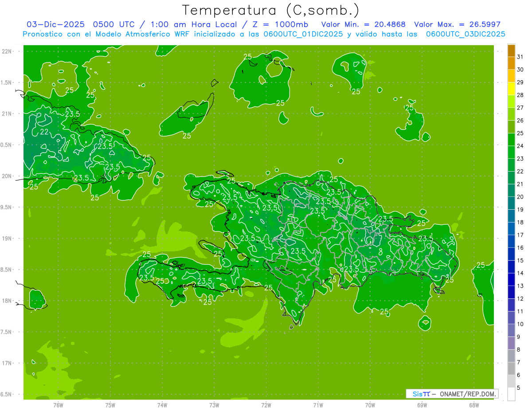Click the "69W" longitude axis label

(422, 405)
